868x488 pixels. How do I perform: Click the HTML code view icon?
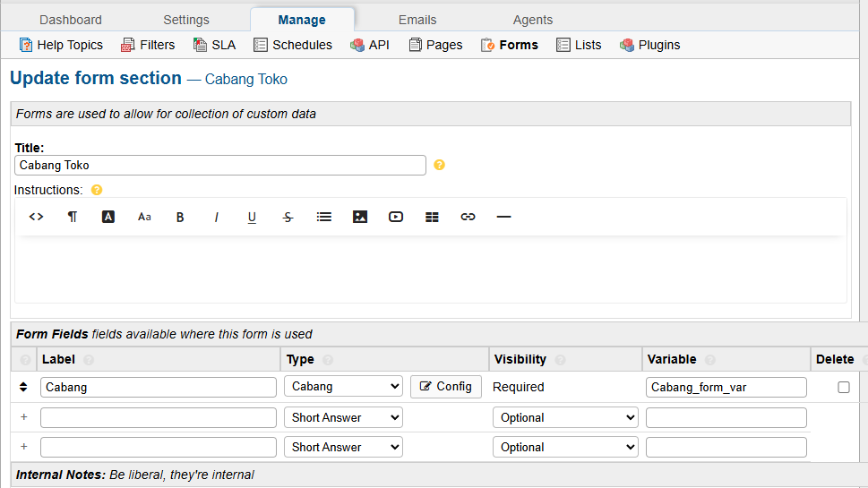click(36, 217)
